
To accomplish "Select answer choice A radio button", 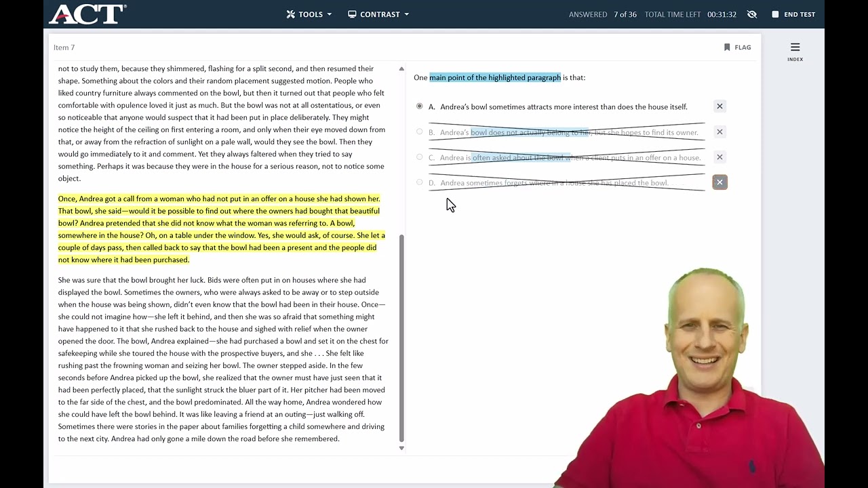I will pyautogui.click(x=419, y=106).
